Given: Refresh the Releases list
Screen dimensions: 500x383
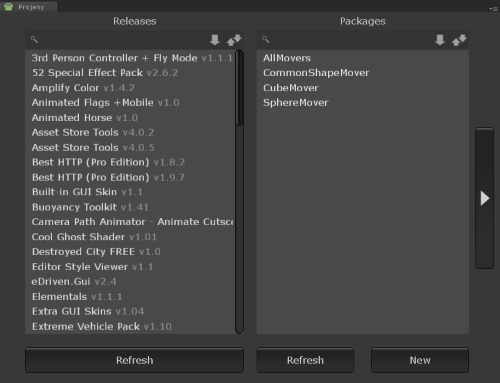Looking at the screenshot, I should point(134,360).
